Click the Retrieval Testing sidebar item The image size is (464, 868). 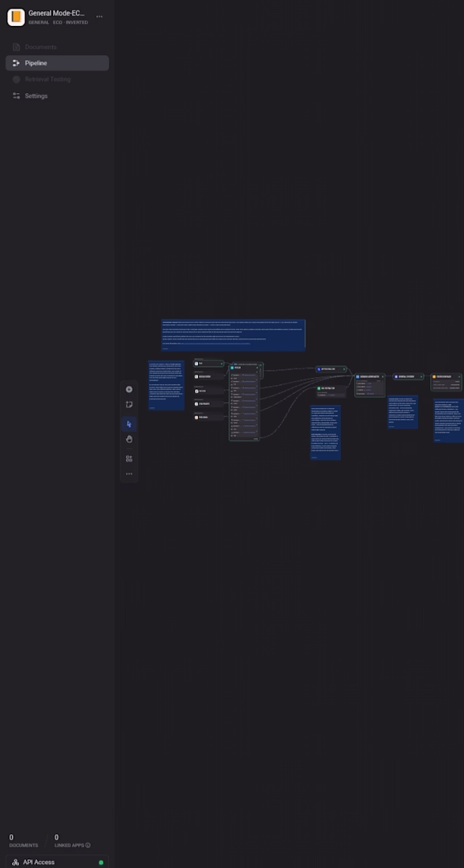tap(57, 79)
